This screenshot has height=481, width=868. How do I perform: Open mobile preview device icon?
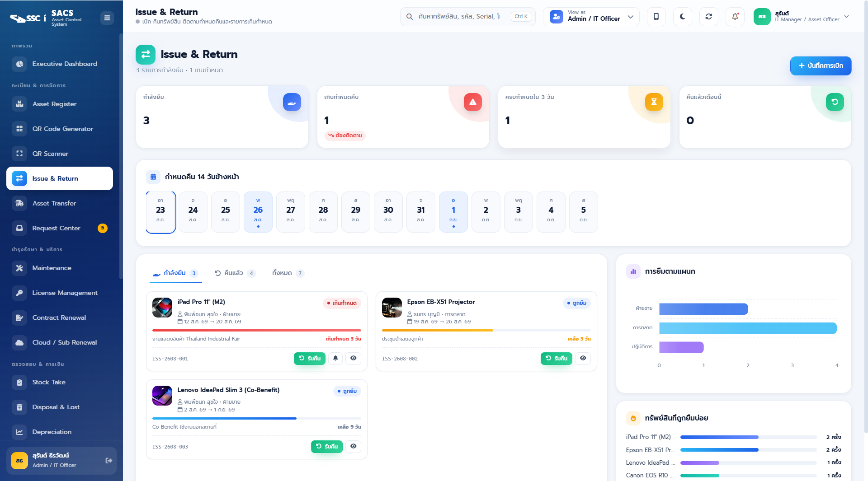656,17
